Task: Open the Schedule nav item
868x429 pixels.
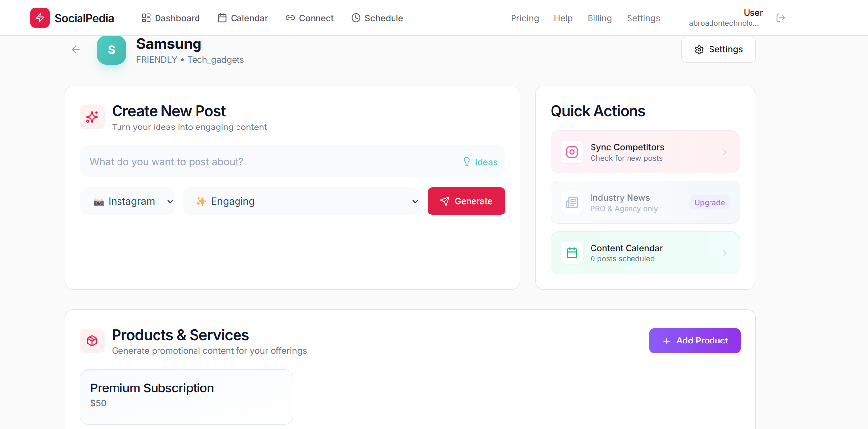Action: (377, 18)
